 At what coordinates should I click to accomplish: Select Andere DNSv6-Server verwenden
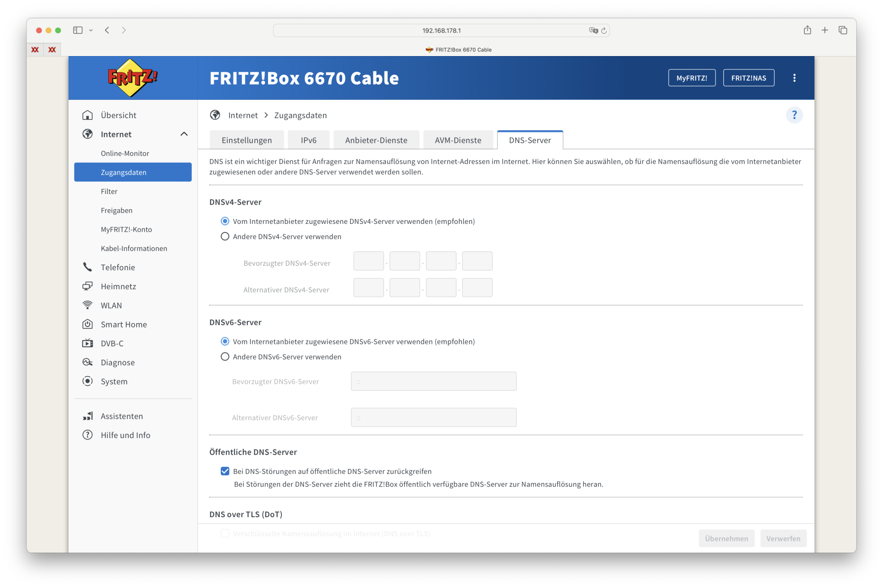click(225, 357)
